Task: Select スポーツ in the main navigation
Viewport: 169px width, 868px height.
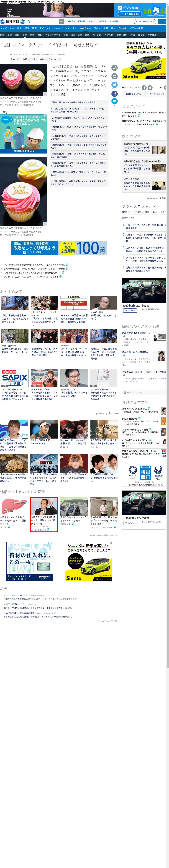Action: (x=58, y=28)
